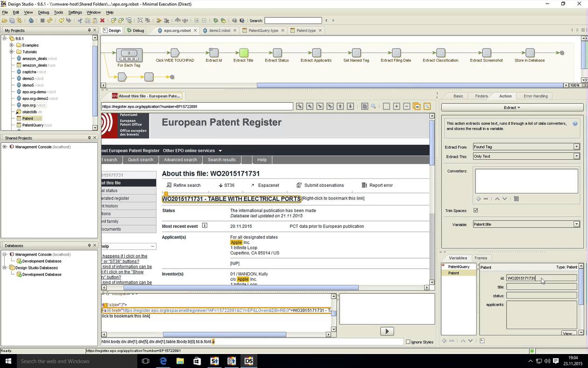Click the Windows Start button
588x368 pixels.
8,361
